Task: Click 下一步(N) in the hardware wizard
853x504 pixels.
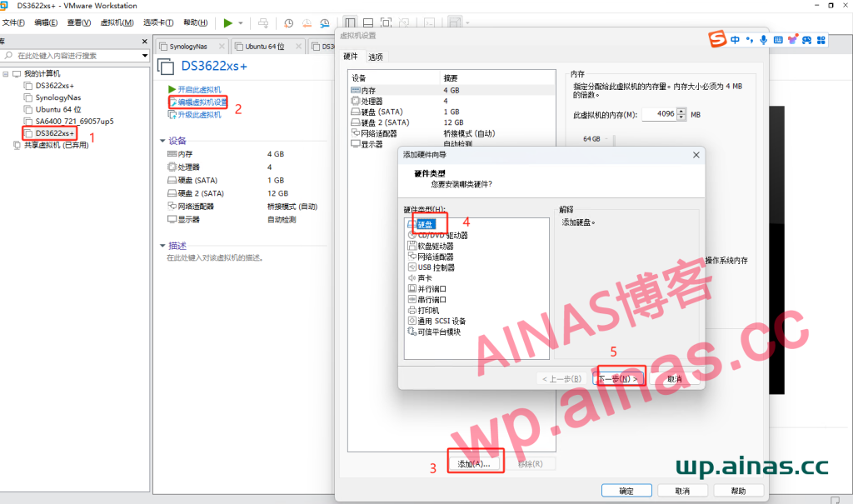Action: [x=617, y=378]
